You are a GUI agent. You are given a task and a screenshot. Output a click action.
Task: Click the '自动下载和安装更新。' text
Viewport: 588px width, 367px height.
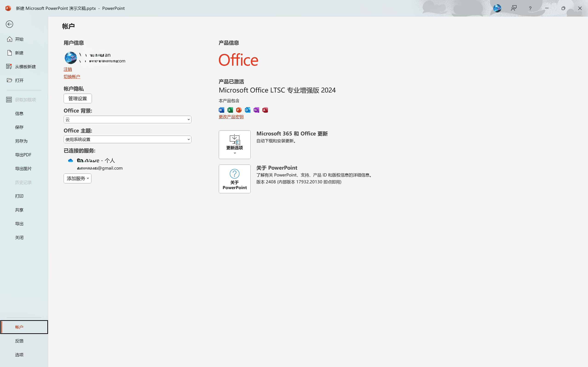(x=277, y=141)
